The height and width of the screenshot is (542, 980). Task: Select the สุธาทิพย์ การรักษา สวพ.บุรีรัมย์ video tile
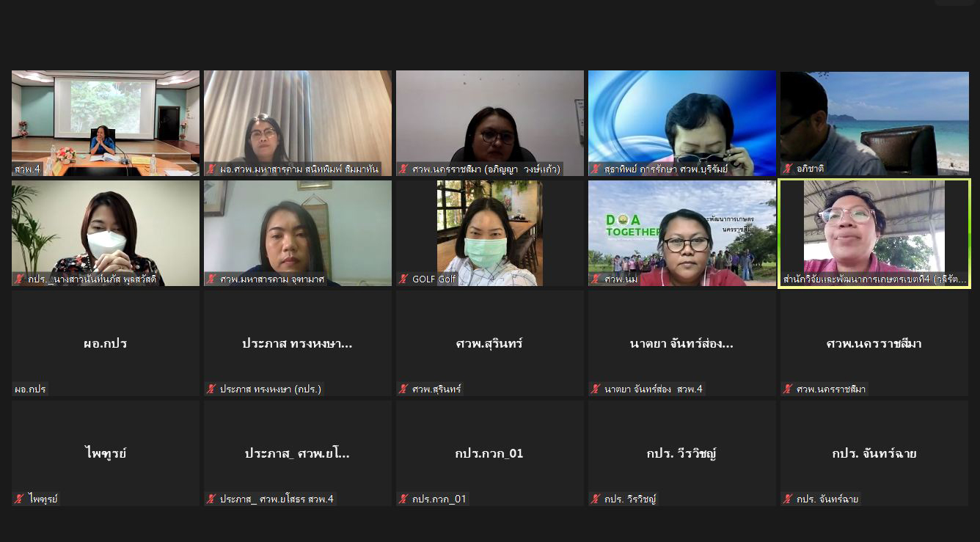click(x=682, y=123)
